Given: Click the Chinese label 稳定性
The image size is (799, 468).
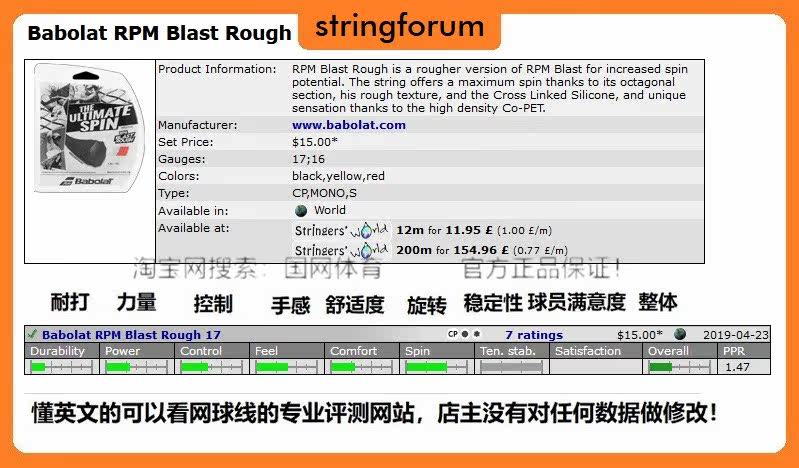Looking at the screenshot, I should (x=493, y=303).
